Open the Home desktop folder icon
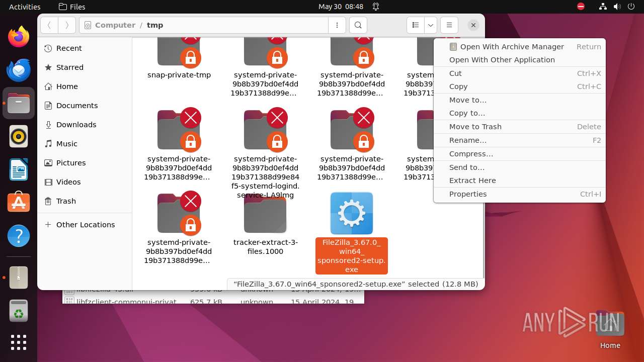644x362 pixels. click(x=610, y=330)
